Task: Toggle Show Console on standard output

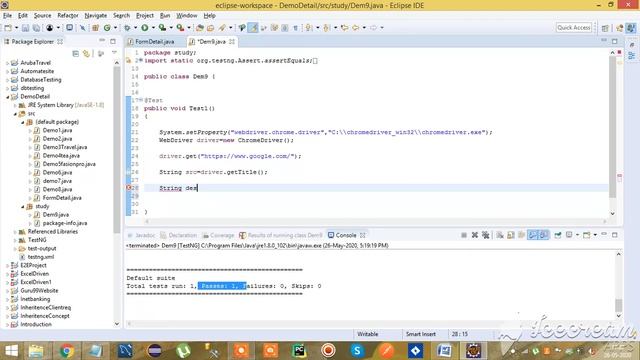Action: point(533,235)
